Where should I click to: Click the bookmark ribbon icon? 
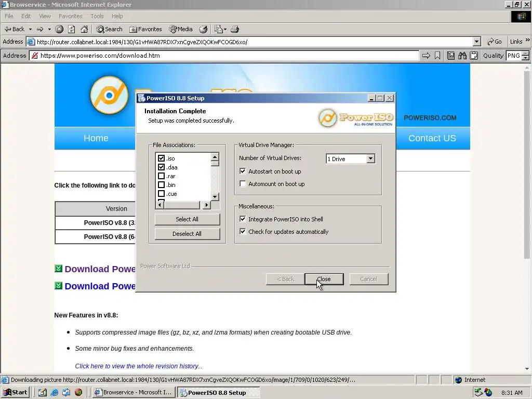(x=437, y=56)
